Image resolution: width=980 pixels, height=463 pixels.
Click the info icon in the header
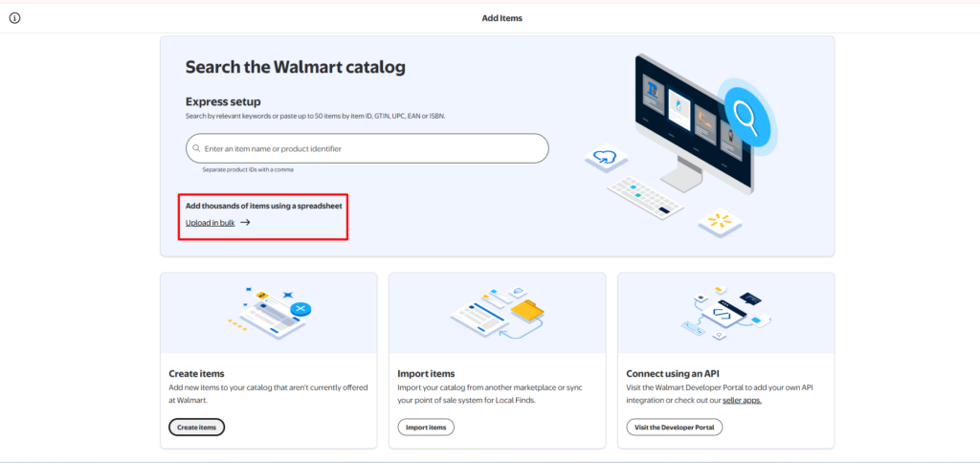coord(14,18)
